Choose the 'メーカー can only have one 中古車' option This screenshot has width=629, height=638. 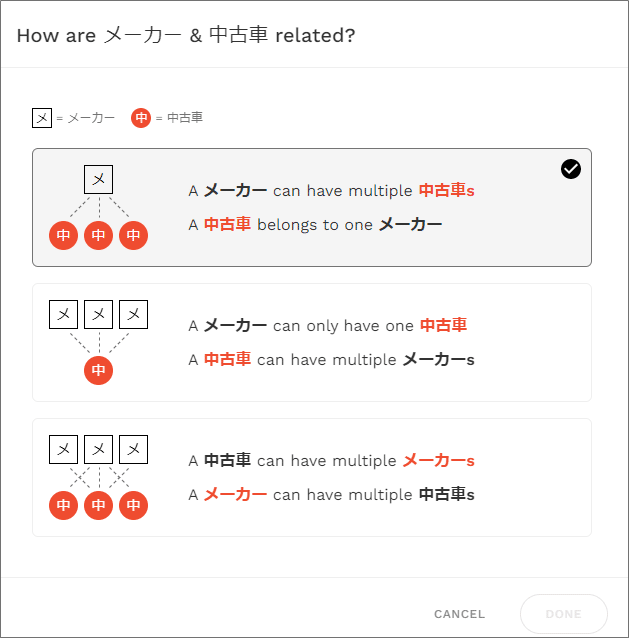coord(312,343)
